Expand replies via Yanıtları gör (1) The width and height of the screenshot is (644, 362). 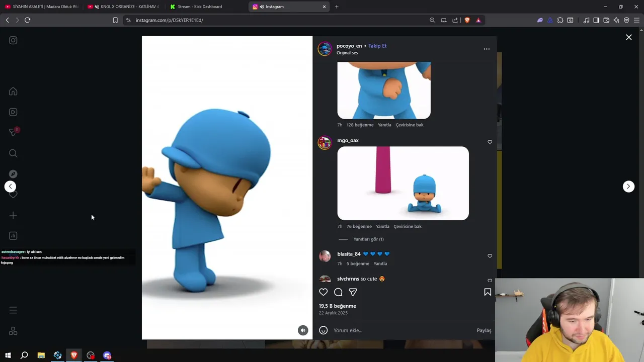pos(368,239)
